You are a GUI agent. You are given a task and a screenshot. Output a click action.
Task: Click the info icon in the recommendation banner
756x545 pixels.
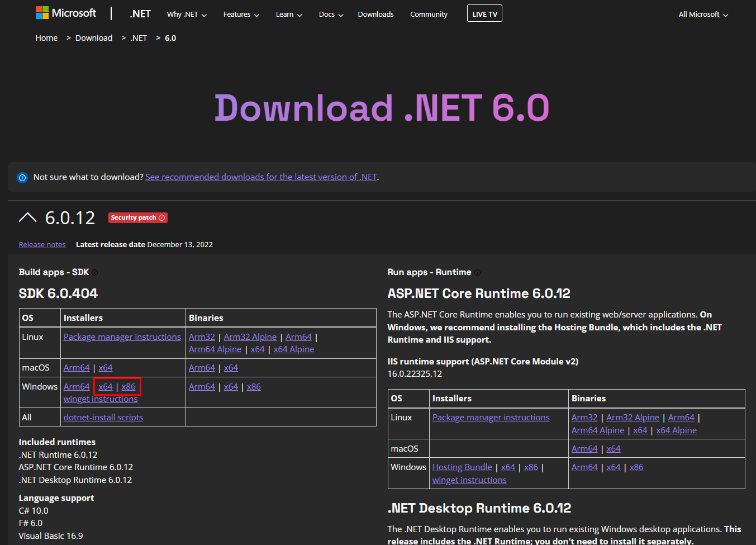[x=22, y=178]
